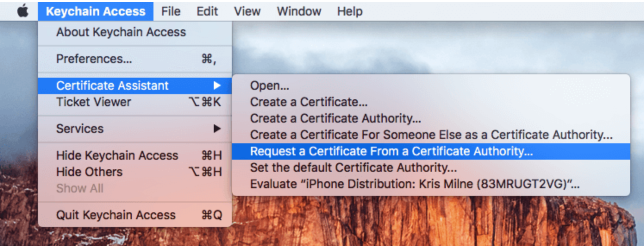The image size is (644, 246).
Task: Open the File menu
Action: tap(171, 11)
